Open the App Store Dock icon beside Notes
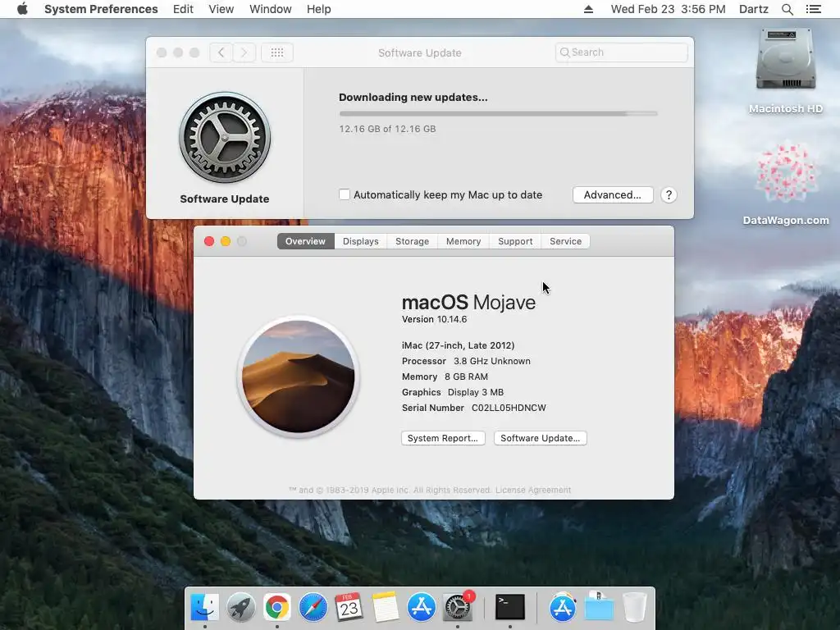This screenshot has height=630, width=840. (x=421, y=607)
